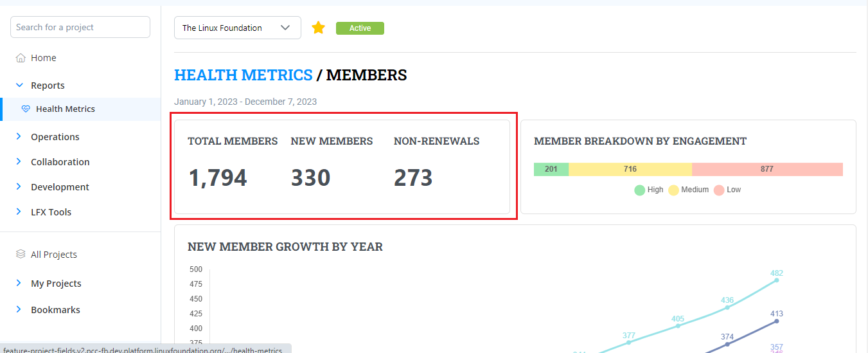Image resolution: width=868 pixels, height=353 pixels.
Task: Toggle the Low engagement legend dot
Action: click(719, 190)
